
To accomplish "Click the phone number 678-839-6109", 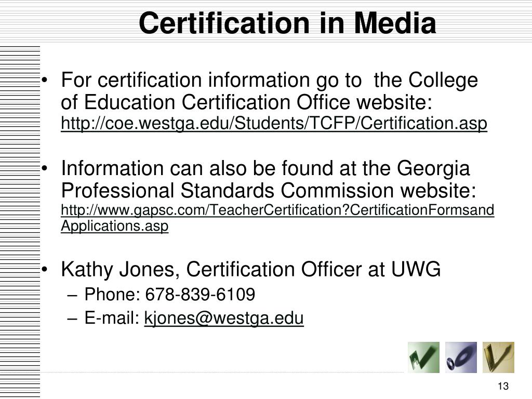I will (x=200, y=294).
